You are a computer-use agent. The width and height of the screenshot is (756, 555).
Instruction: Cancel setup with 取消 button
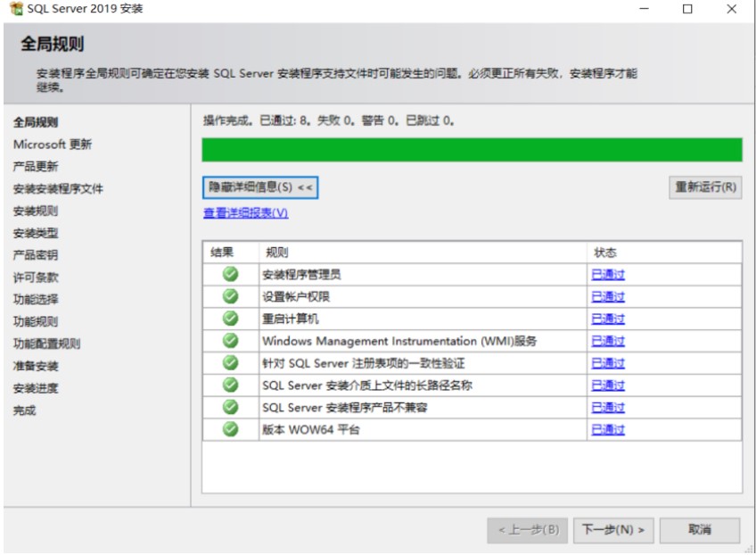[x=700, y=530]
